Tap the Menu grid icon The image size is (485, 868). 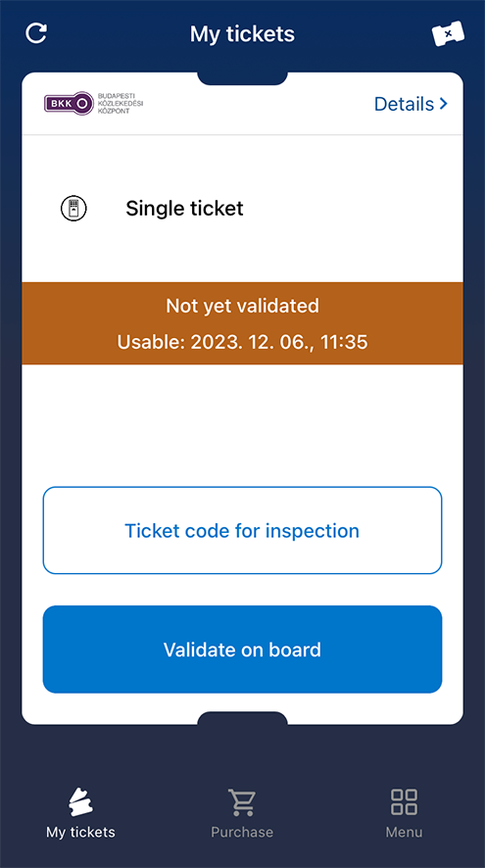click(404, 802)
